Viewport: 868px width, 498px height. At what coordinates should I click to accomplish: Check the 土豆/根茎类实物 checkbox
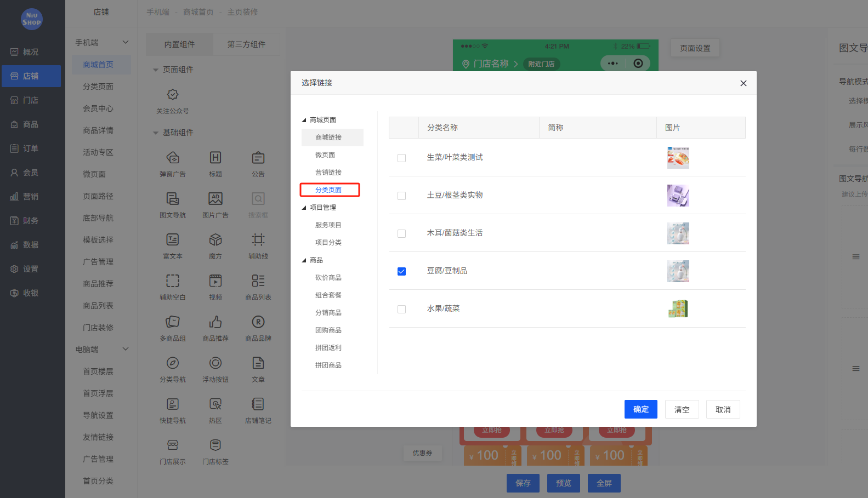[401, 196]
